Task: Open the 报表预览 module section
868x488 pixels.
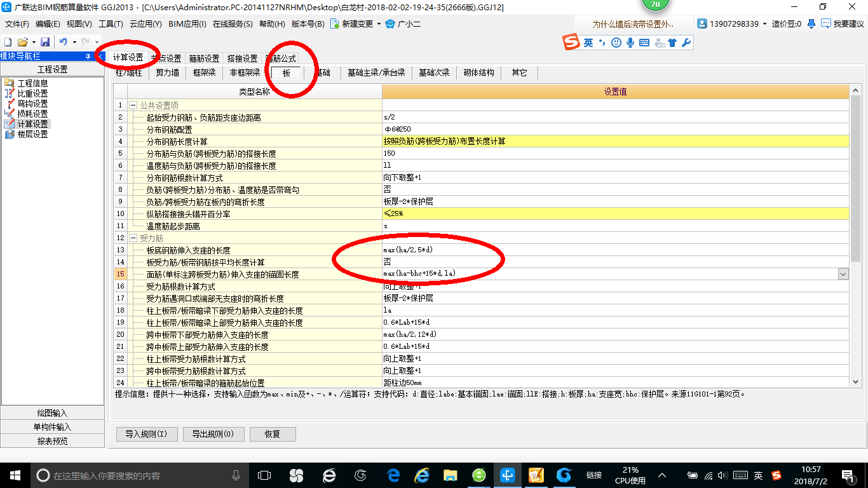Action: (52, 441)
